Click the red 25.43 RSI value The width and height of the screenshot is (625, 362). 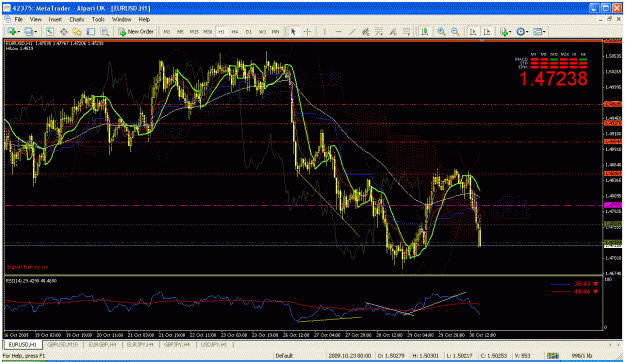[582, 284]
